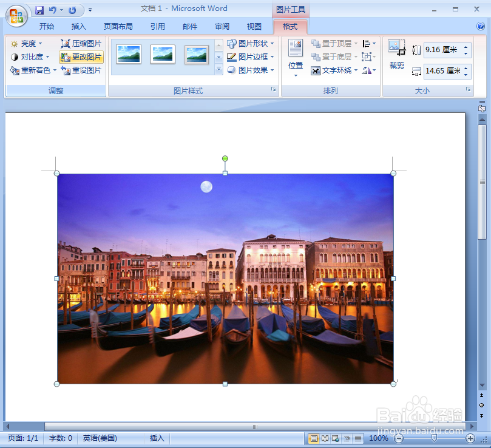Click 插入 mode indicator in status bar

click(157, 438)
